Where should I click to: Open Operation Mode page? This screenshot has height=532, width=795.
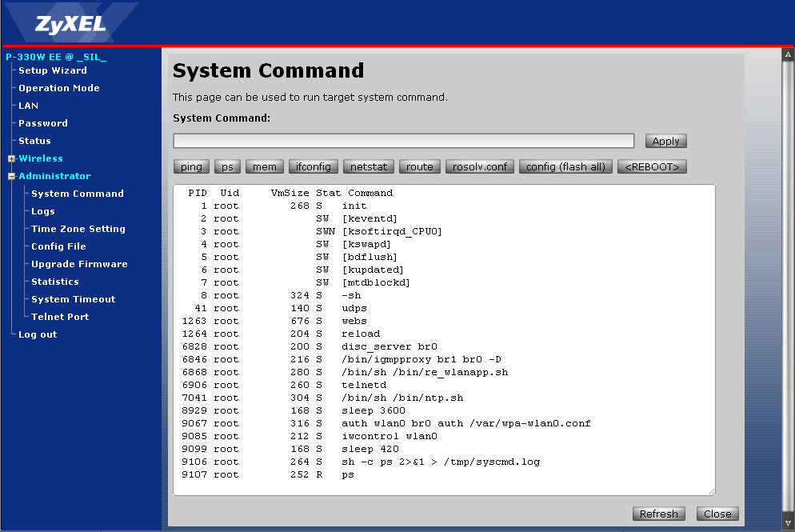[x=59, y=88]
